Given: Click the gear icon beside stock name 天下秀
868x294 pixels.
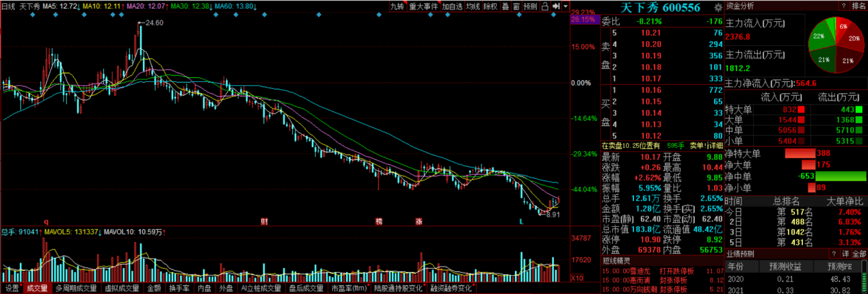Looking at the screenshot, I should 718,7.
